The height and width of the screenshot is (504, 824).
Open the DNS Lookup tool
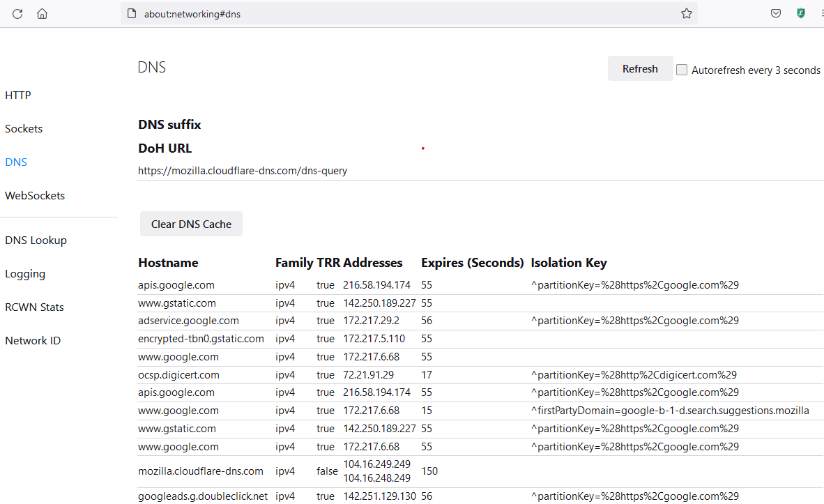click(36, 240)
